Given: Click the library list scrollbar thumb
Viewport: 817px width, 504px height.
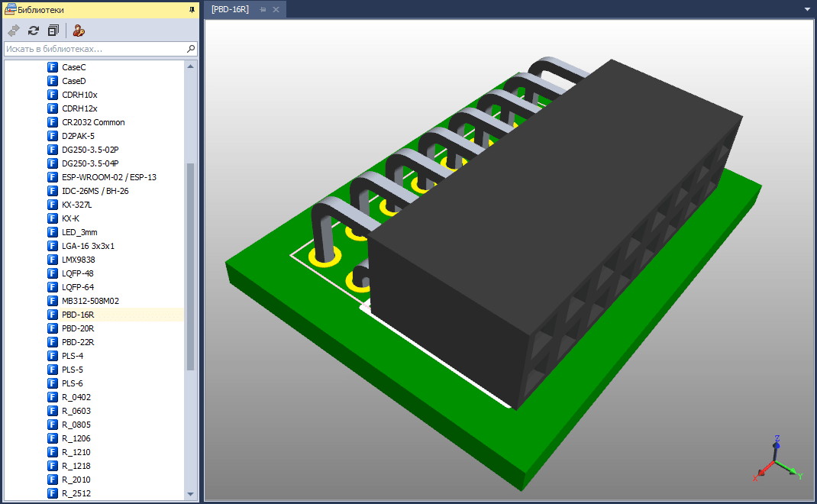Looking at the screenshot, I should pos(190,267).
